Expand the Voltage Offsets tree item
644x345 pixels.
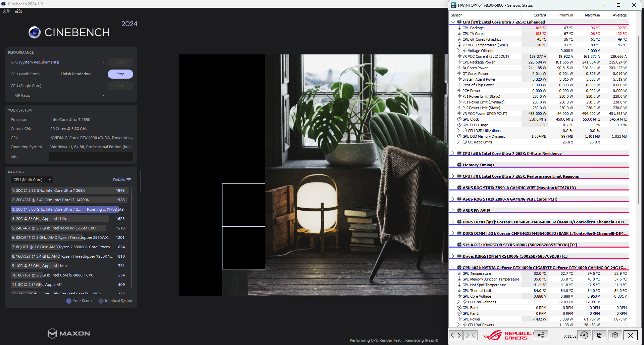click(458, 51)
